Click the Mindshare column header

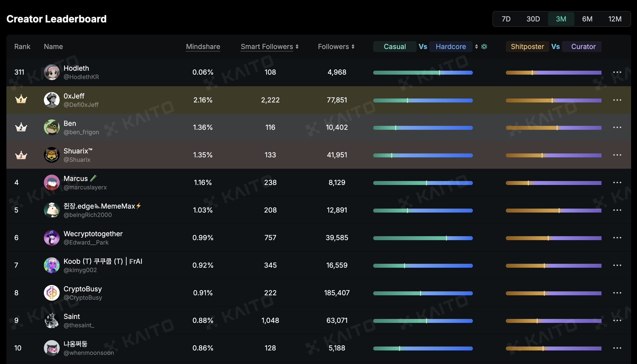coord(203,47)
